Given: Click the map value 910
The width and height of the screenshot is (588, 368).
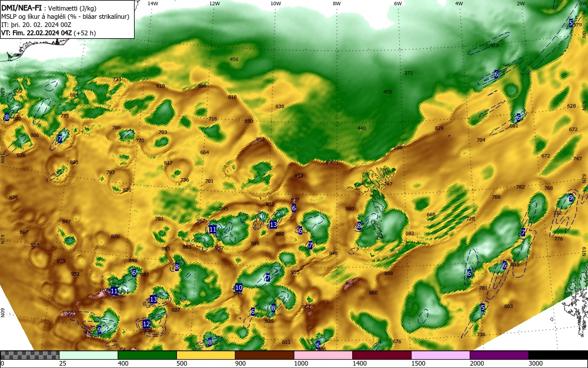Looking at the screenshot, I should 495,45.
